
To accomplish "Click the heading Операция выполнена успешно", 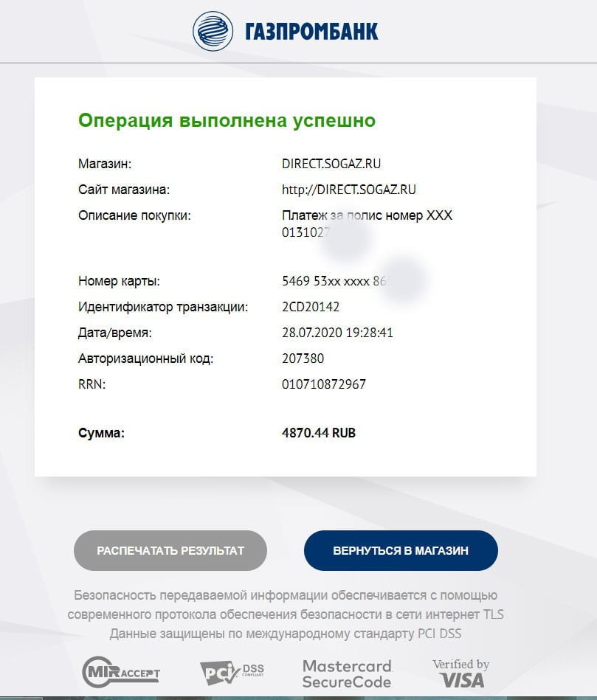I will click(227, 120).
